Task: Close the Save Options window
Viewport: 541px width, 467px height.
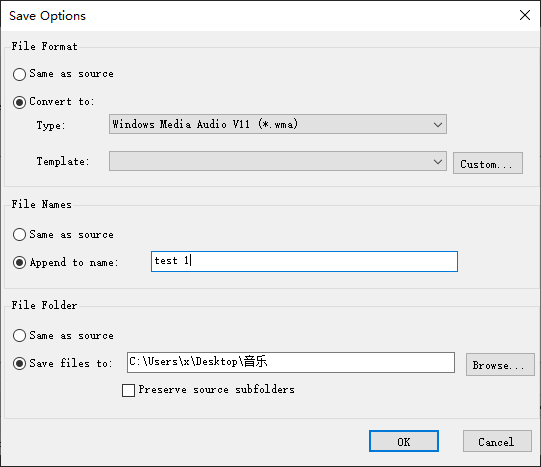Action: coord(525,15)
